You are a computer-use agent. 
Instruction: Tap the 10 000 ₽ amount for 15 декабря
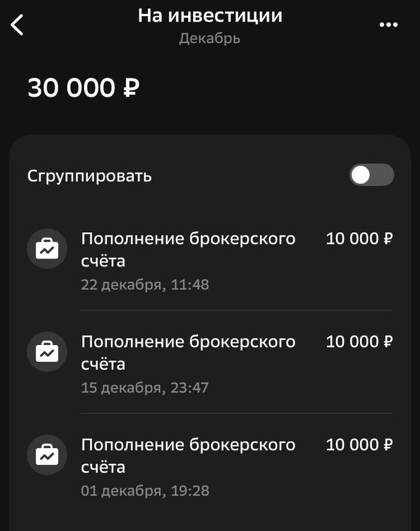click(359, 342)
